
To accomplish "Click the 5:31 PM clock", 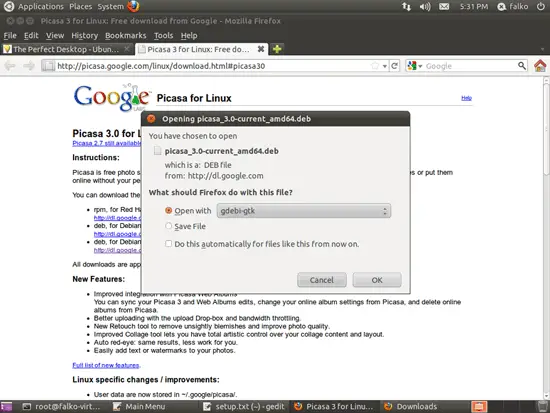I will click(x=474, y=6).
